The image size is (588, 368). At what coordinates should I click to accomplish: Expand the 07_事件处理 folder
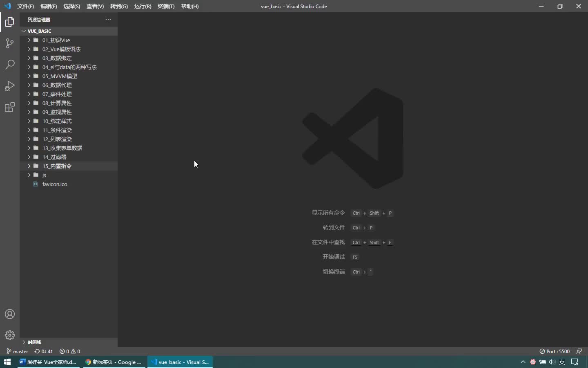[x=69, y=94]
